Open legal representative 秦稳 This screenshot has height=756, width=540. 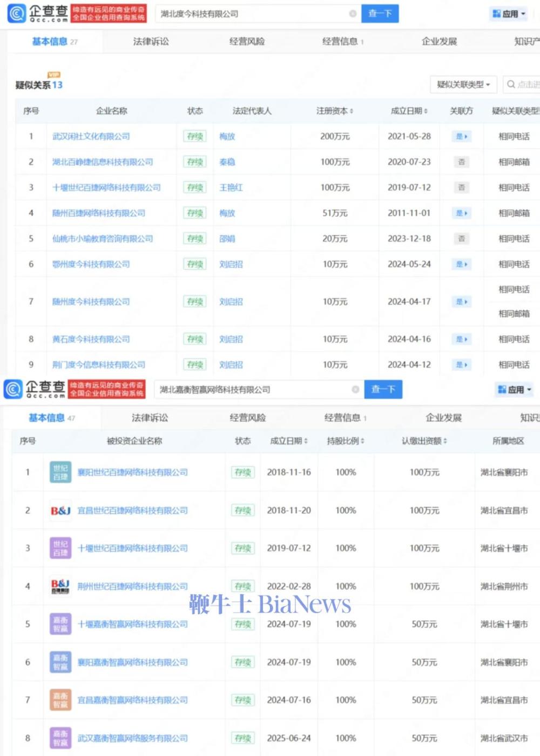tap(227, 162)
